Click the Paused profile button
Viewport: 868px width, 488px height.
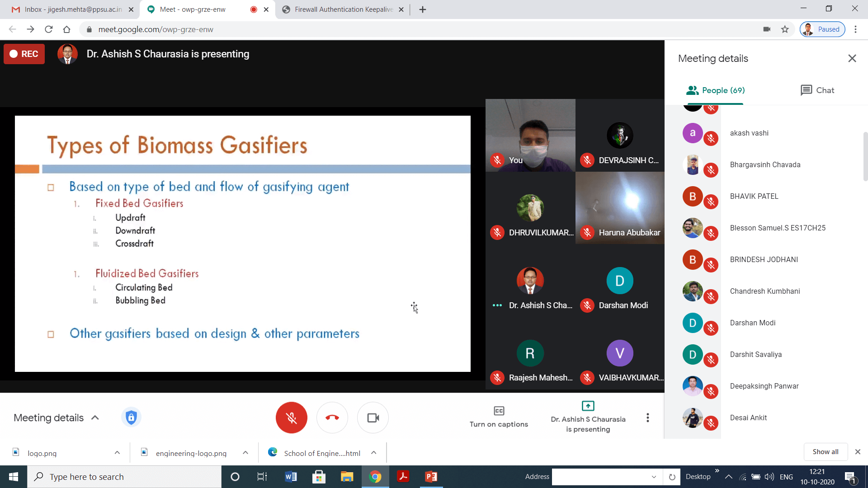822,29
